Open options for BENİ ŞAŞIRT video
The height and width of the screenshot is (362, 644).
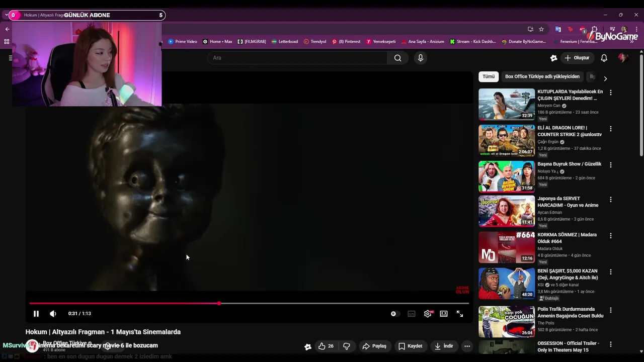click(611, 272)
